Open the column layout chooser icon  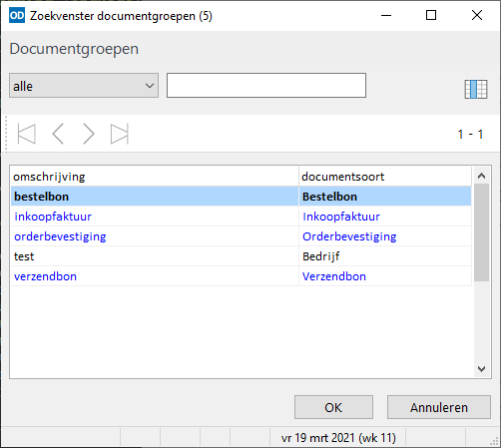point(476,89)
